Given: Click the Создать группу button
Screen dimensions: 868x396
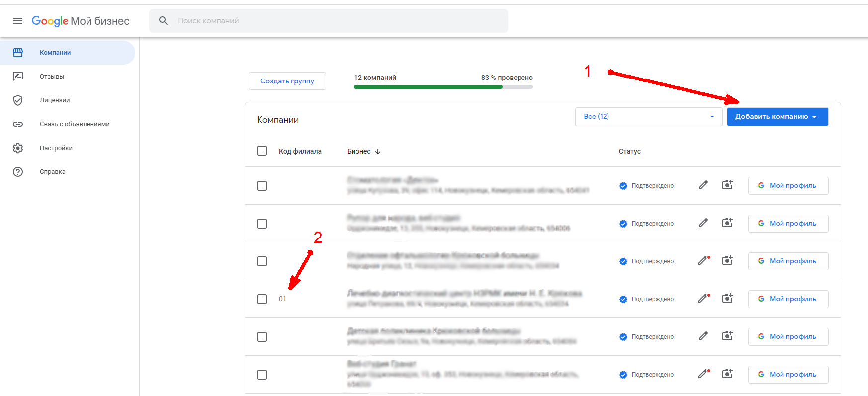Looking at the screenshot, I should click(x=287, y=81).
